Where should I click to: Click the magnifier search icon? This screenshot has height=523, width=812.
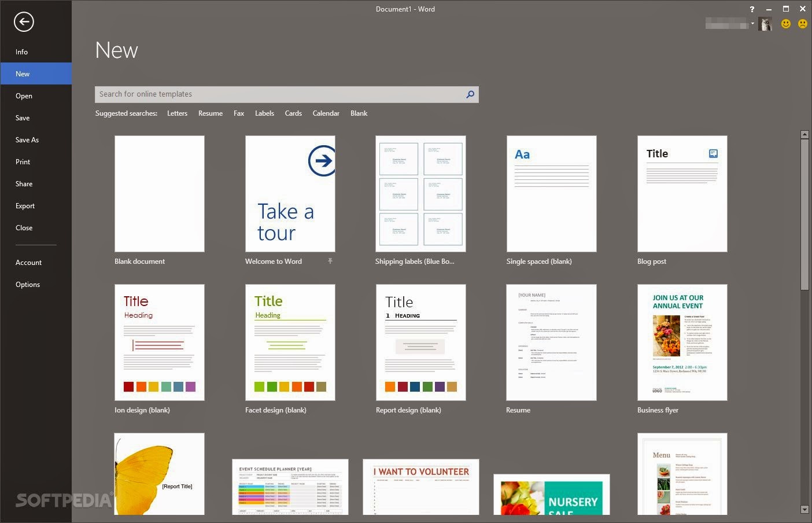[x=470, y=94]
